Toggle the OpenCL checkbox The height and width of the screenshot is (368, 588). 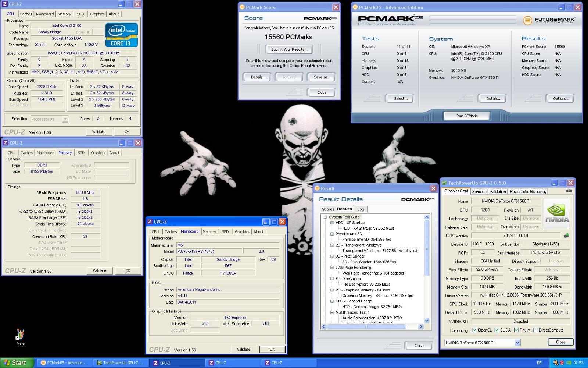(x=475, y=330)
